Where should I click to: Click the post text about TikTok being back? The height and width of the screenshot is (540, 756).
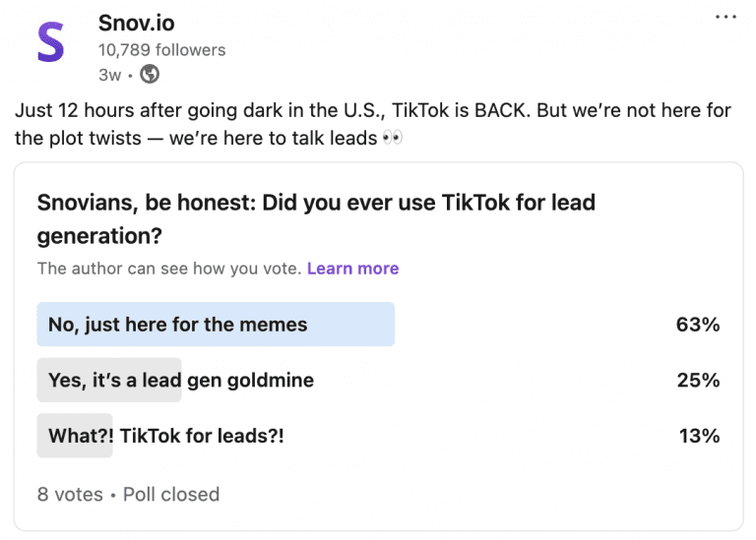pos(372,110)
